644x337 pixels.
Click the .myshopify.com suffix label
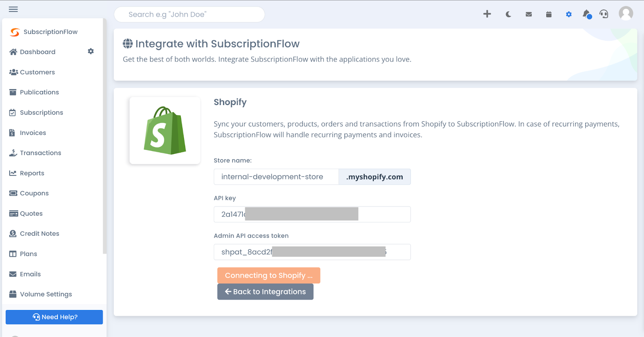pos(375,177)
